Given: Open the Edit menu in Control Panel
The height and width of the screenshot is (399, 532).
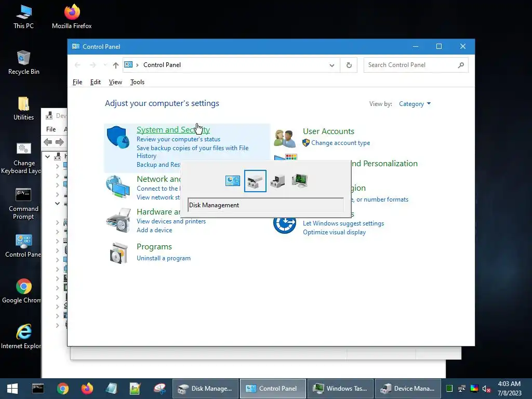Looking at the screenshot, I should click(96, 82).
